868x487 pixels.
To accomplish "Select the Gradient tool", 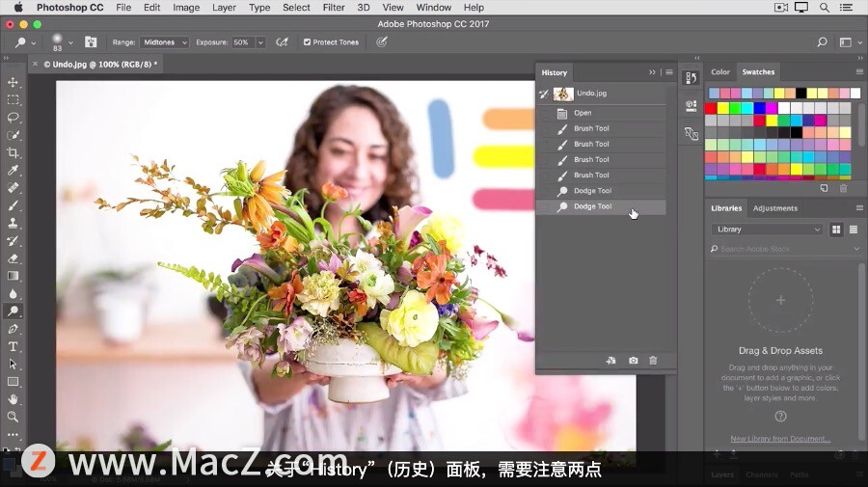I will coord(13,276).
